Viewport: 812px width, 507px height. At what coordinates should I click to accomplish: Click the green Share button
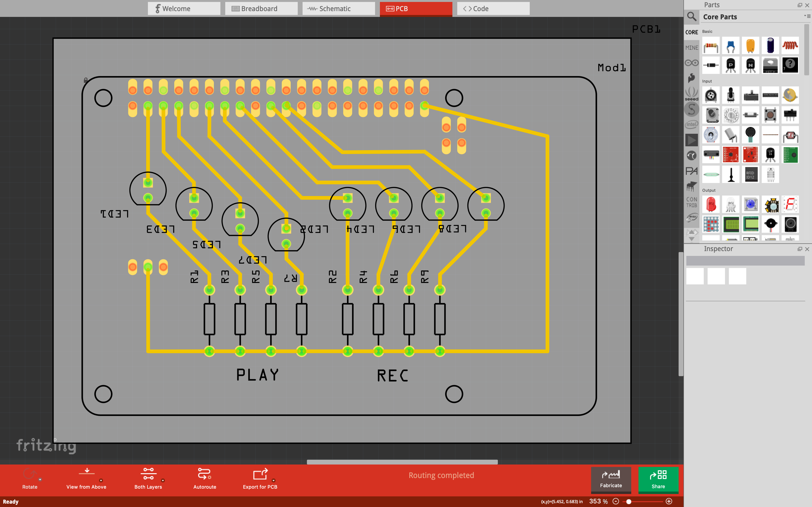658,479
